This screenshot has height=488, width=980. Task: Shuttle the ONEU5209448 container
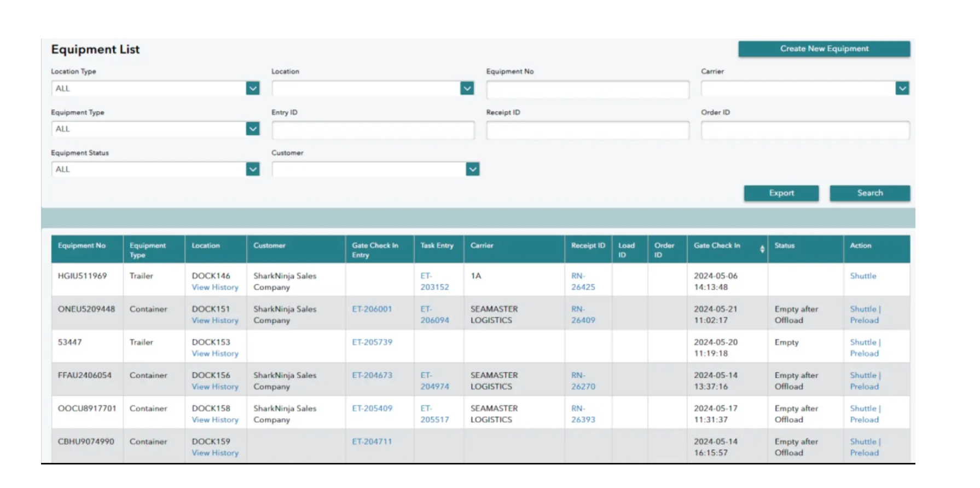pyautogui.click(x=863, y=309)
